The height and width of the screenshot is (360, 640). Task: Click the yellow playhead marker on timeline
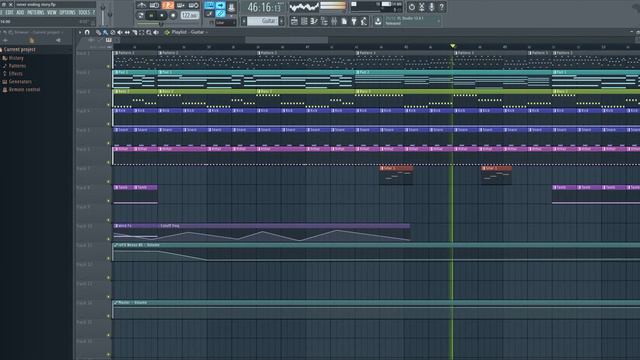point(452,46)
